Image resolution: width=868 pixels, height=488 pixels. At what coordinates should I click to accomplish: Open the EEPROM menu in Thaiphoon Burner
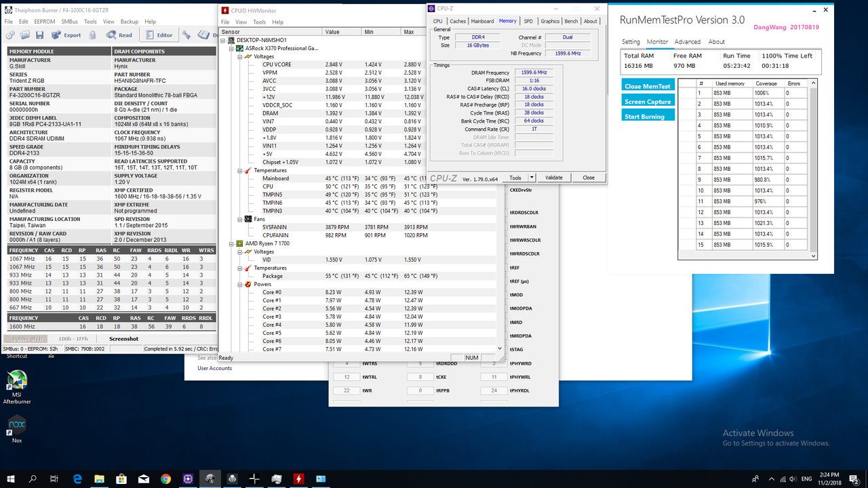click(x=45, y=22)
